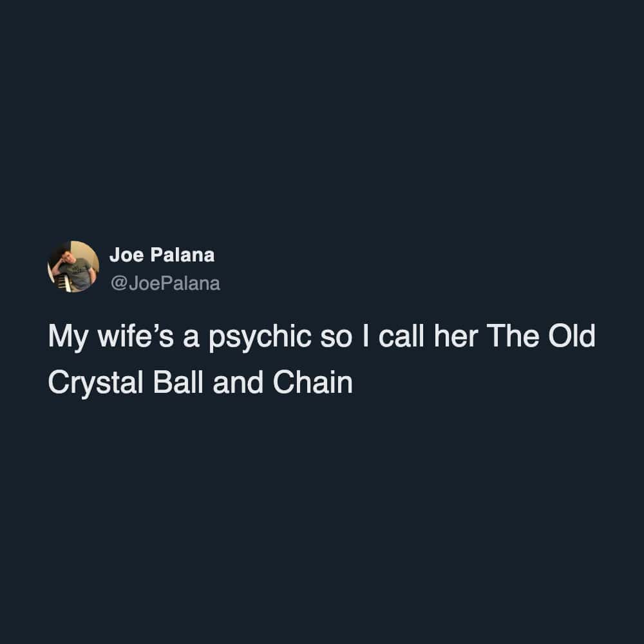Click the display name Joe Palana
Image resolution: width=644 pixels, height=644 pixels.
pyautogui.click(x=162, y=254)
